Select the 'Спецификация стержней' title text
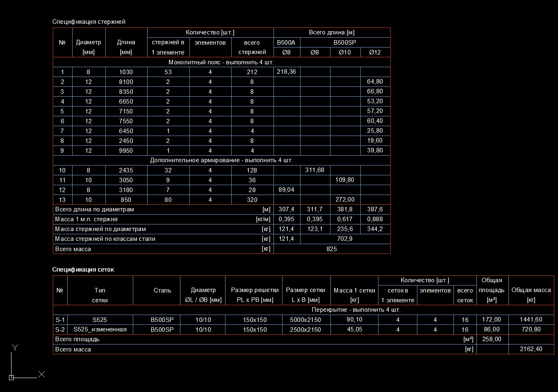This screenshot has width=558, height=392. pos(89,22)
